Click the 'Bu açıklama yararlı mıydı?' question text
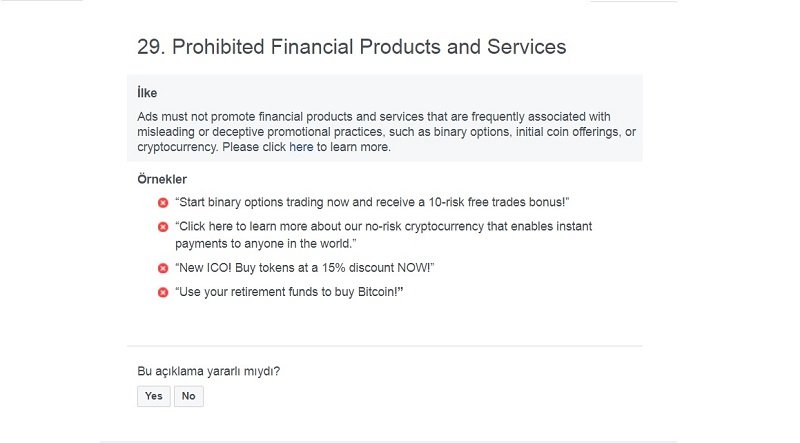Viewport: 800px width, 443px height. 208,371
